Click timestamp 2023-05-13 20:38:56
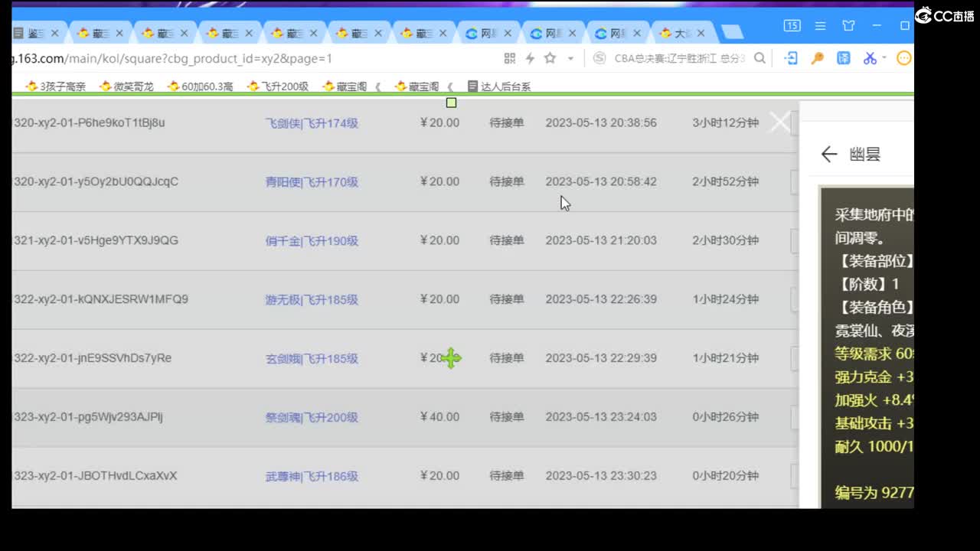 601,122
